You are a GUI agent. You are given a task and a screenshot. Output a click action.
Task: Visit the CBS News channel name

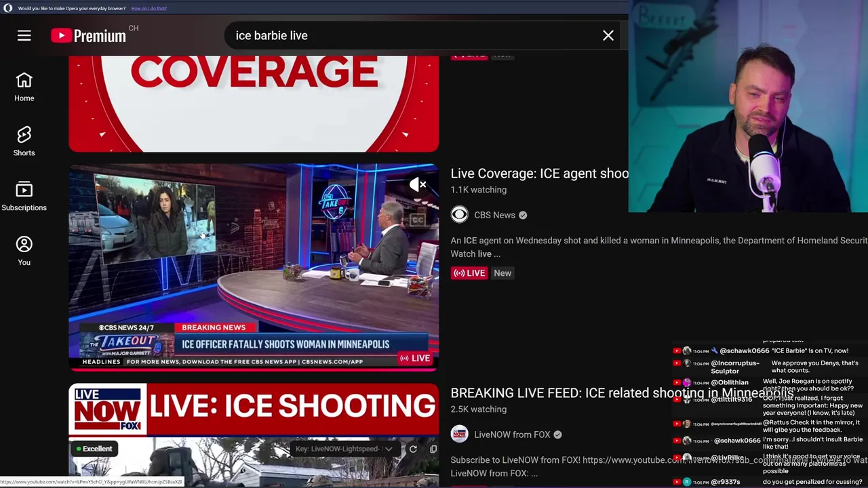[x=494, y=215]
